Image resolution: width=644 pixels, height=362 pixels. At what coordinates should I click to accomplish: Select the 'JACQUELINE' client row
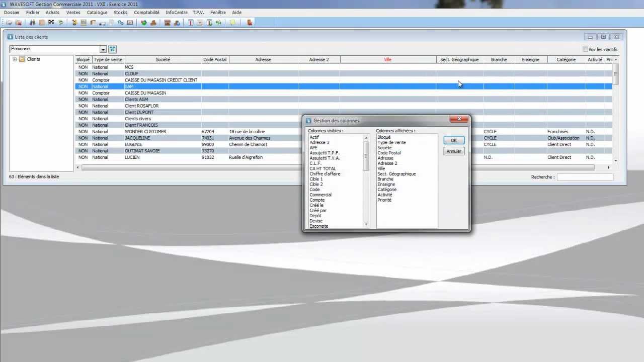344,138
